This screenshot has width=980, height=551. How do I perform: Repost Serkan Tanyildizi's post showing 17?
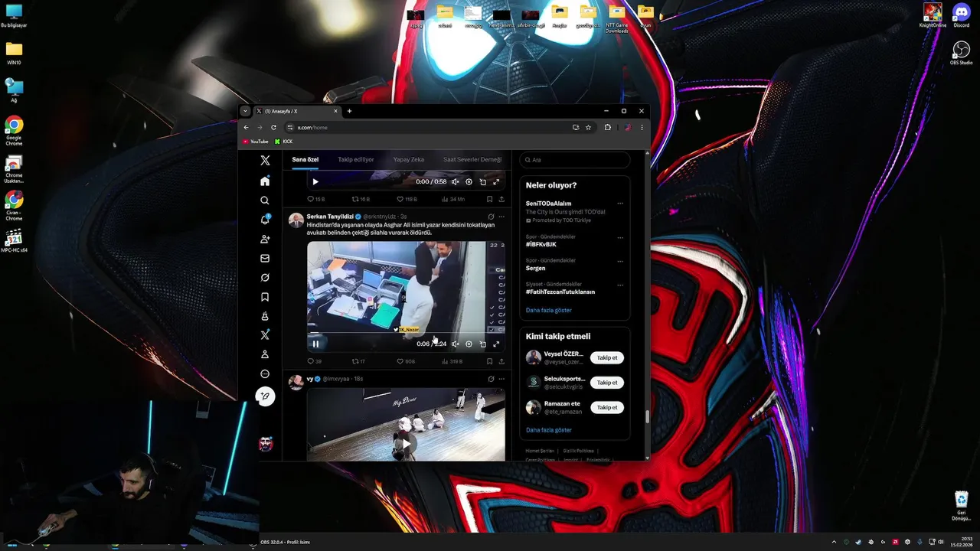coord(358,361)
